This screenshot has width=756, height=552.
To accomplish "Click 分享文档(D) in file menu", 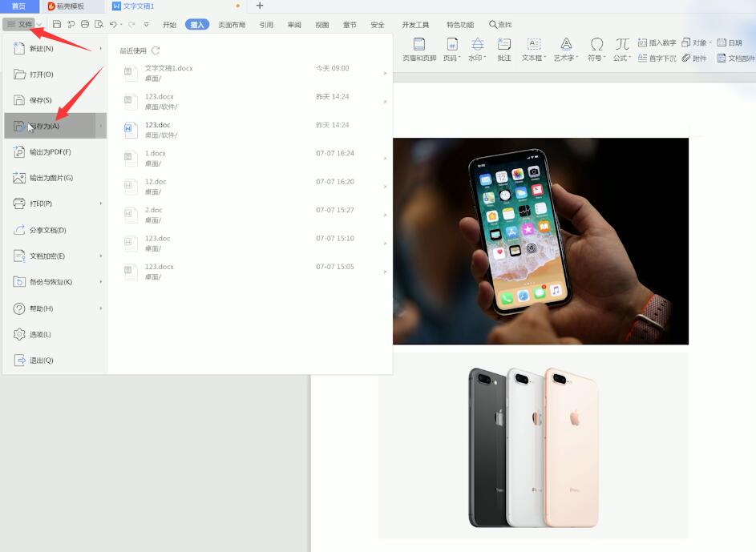I will click(x=55, y=230).
